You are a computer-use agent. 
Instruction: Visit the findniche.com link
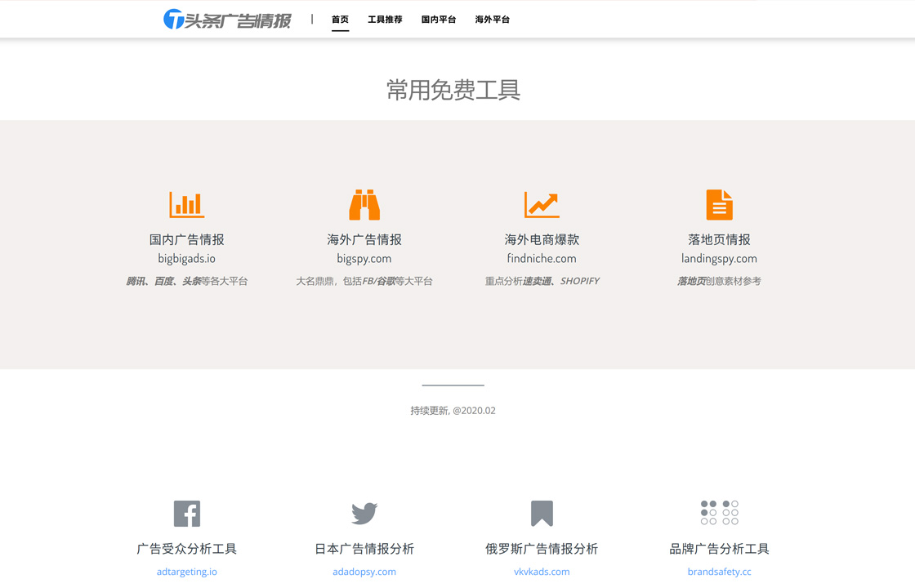[542, 258]
